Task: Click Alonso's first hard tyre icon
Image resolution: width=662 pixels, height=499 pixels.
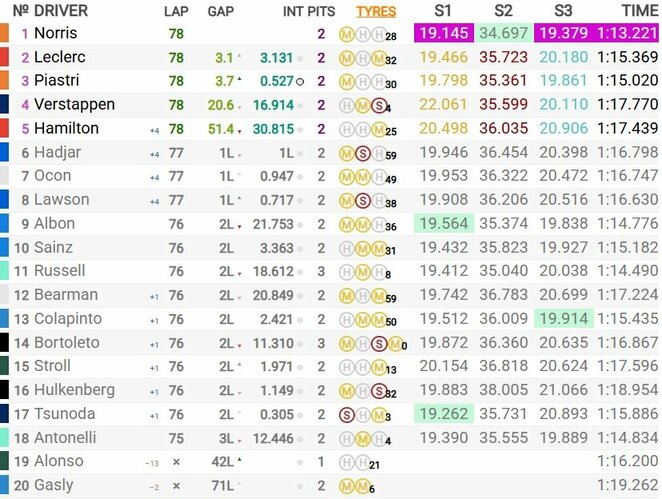Action: pyautogui.click(x=346, y=463)
